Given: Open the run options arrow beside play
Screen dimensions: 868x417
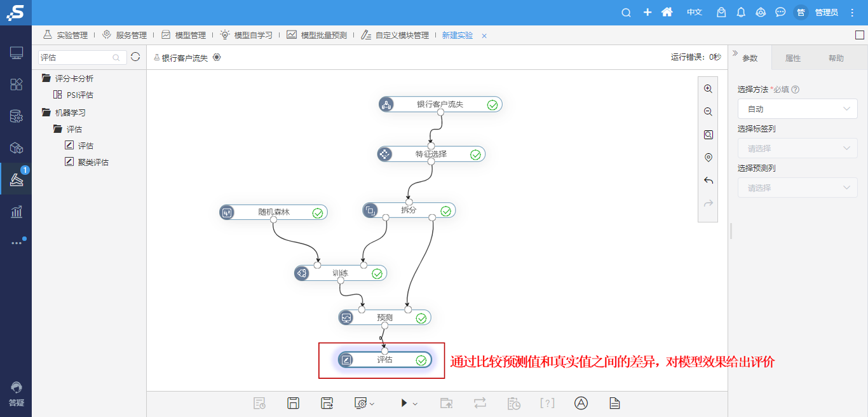Looking at the screenshot, I should [x=415, y=404].
